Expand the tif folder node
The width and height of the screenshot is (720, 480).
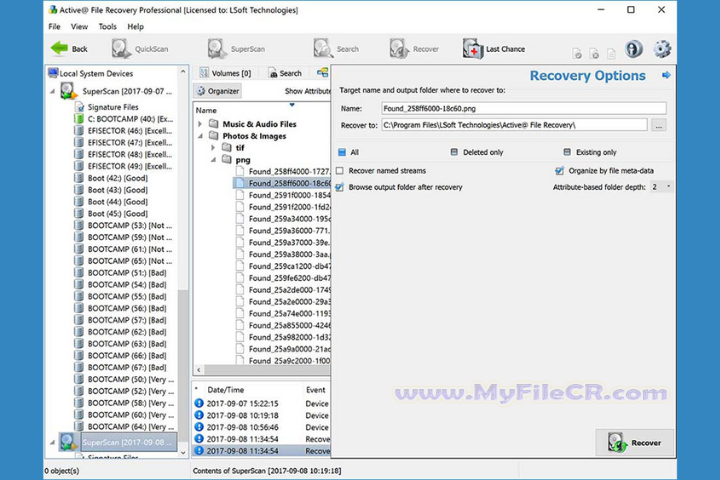pyautogui.click(x=213, y=148)
